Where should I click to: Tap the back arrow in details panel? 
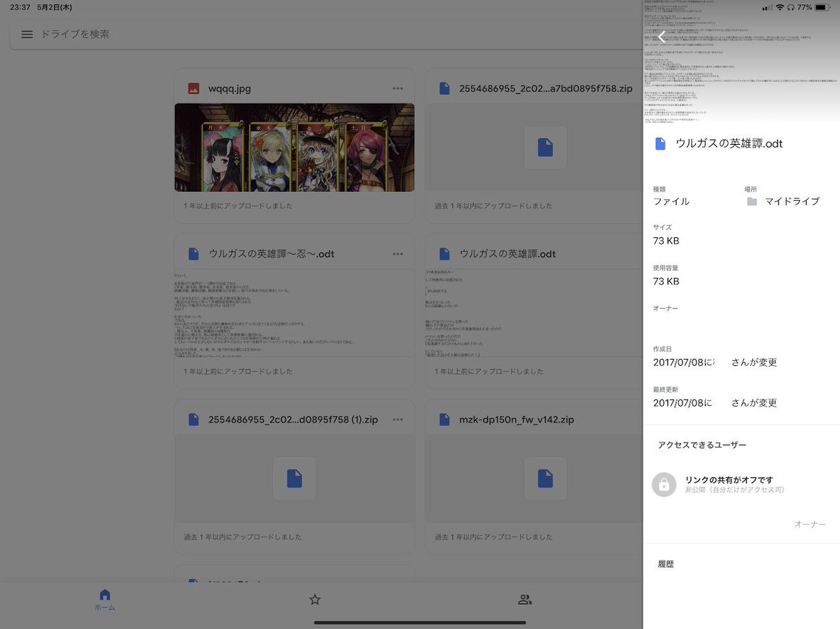(x=661, y=36)
